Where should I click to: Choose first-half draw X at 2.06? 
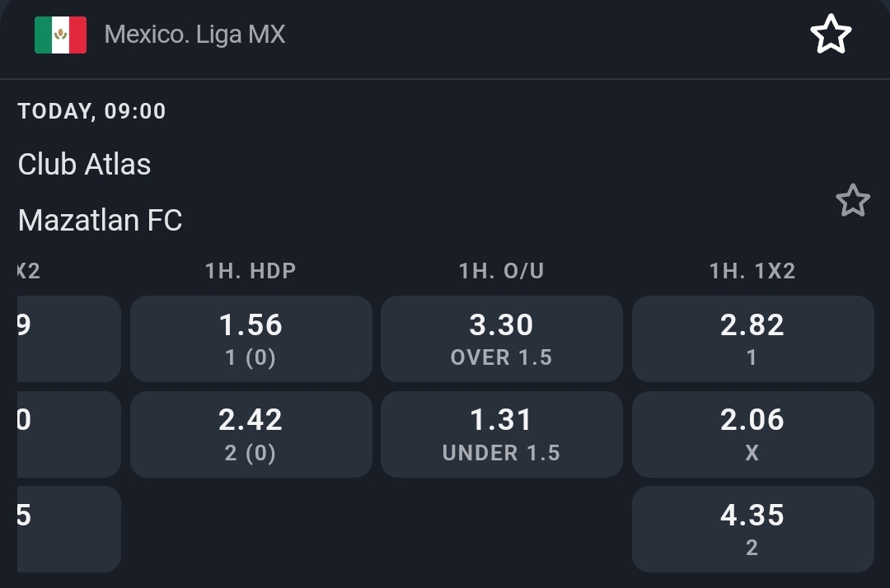click(x=752, y=434)
